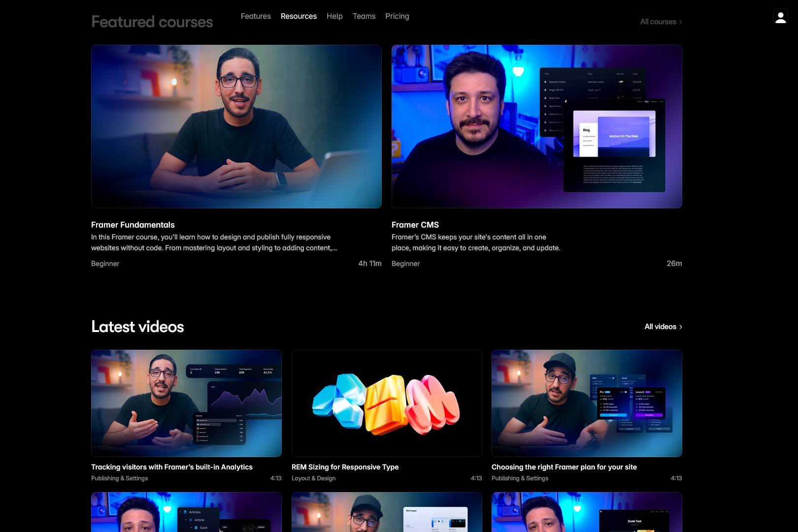This screenshot has width=798, height=532.
Task: Click the Framer Fundamentals course title
Action: 133,225
